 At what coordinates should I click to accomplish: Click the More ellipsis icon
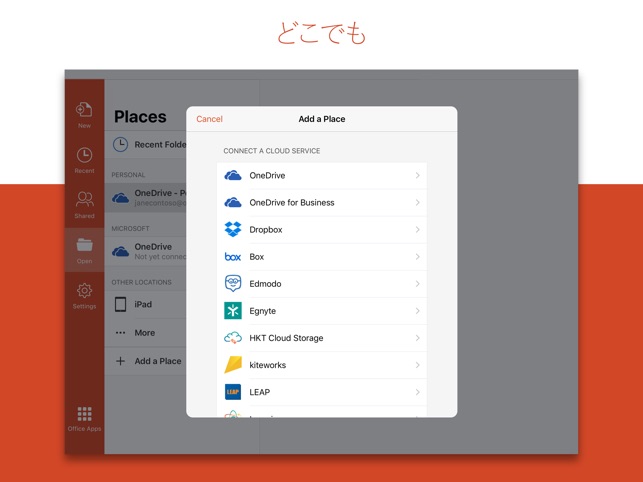pos(121,333)
